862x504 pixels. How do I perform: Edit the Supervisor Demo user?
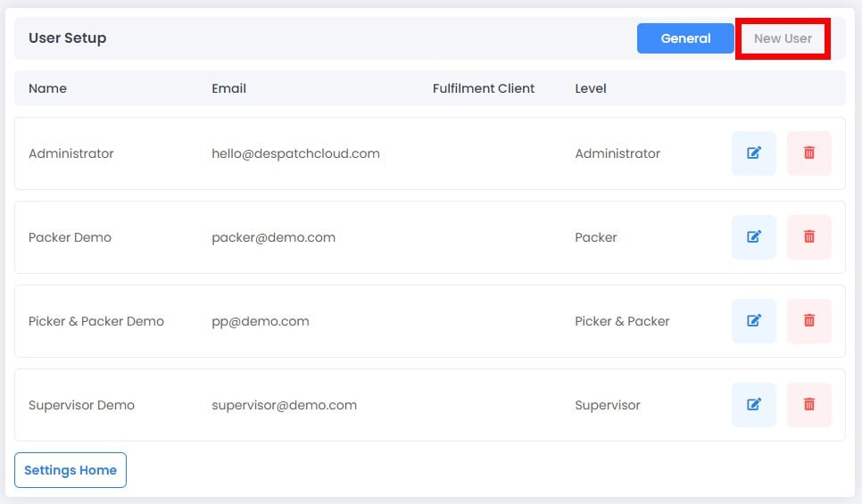754,404
